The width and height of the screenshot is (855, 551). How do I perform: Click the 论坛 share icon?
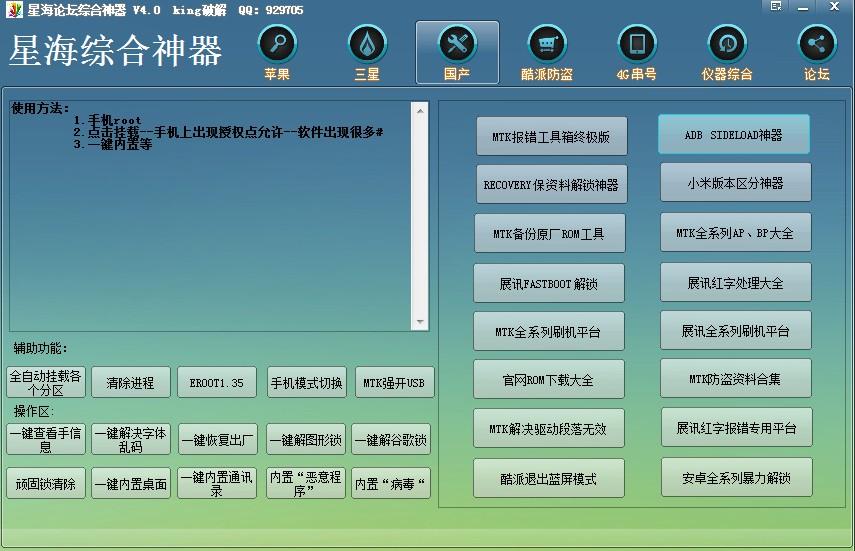tap(816, 45)
